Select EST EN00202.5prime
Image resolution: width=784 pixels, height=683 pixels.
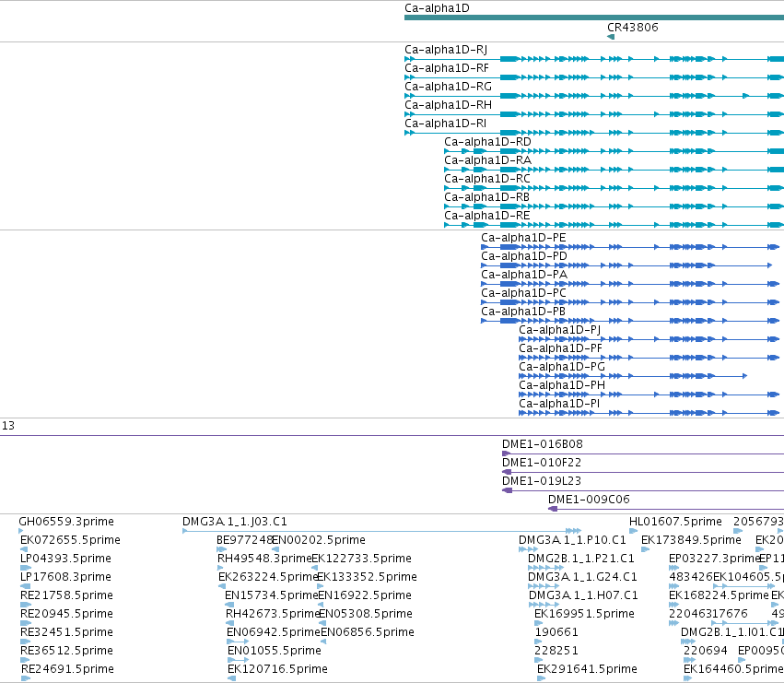(319, 540)
